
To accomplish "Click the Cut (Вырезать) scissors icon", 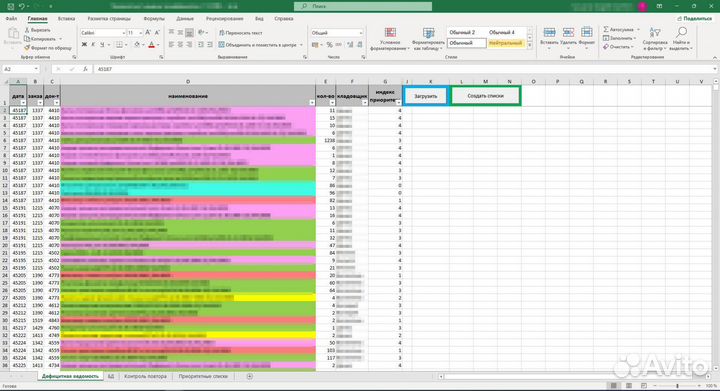I will click(x=27, y=30).
